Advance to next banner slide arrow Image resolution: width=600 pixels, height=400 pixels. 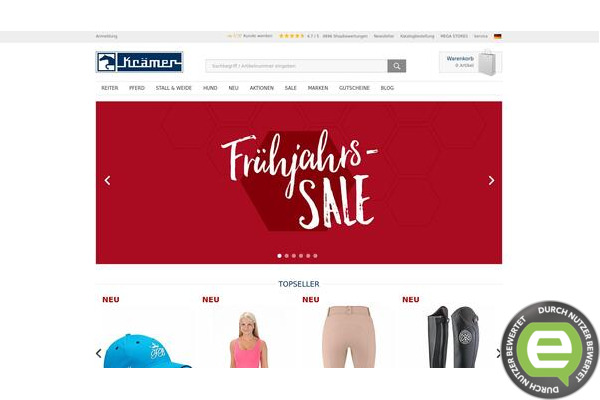[491, 181]
